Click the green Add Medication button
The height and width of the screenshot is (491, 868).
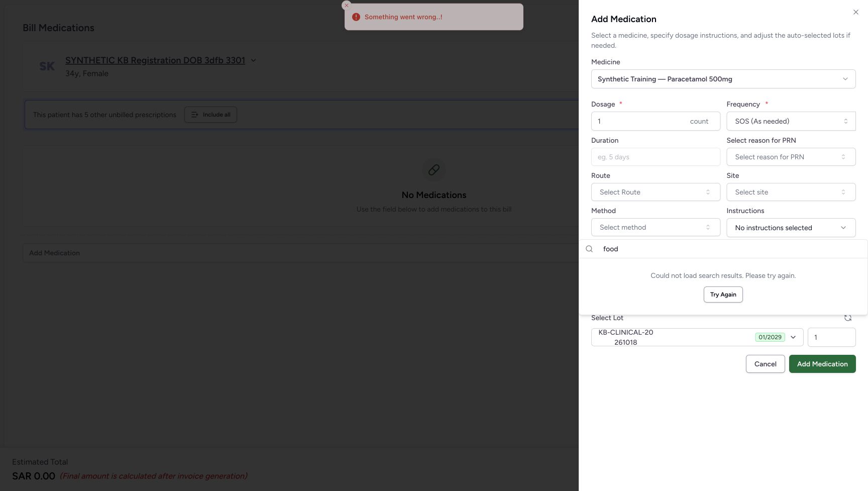[822, 364]
